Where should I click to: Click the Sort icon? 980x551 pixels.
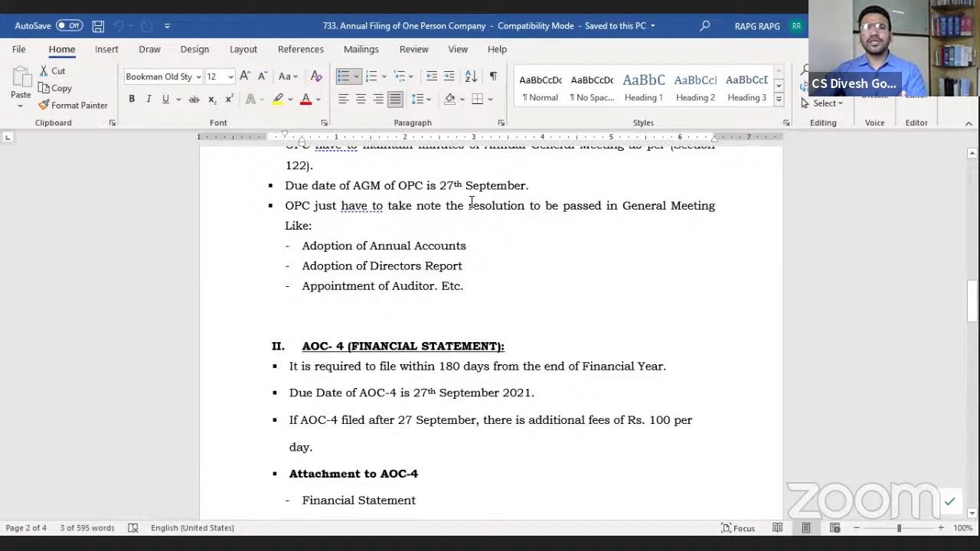coord(471,76)
